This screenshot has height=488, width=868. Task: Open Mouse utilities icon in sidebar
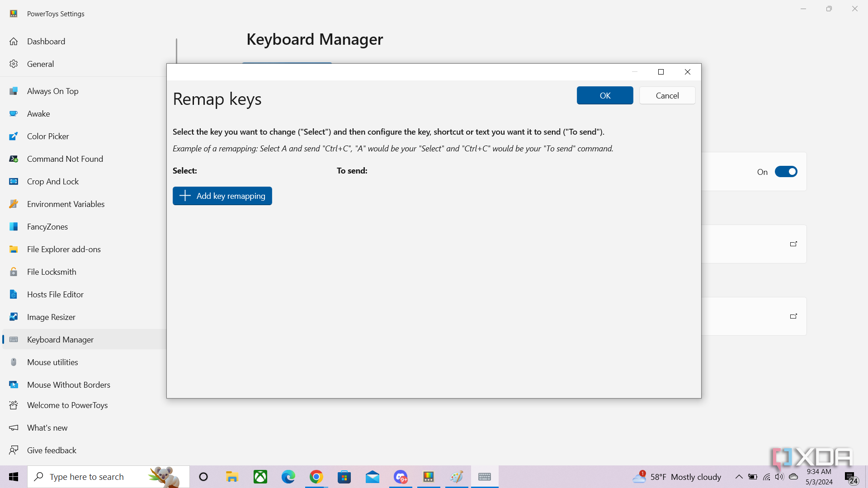point(14,362)
